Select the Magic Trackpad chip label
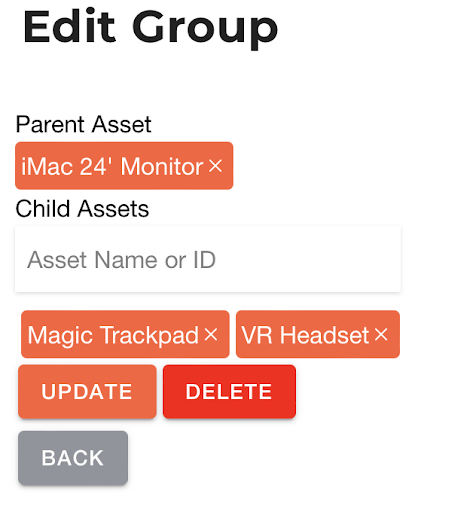 click(x=113, y=335)
